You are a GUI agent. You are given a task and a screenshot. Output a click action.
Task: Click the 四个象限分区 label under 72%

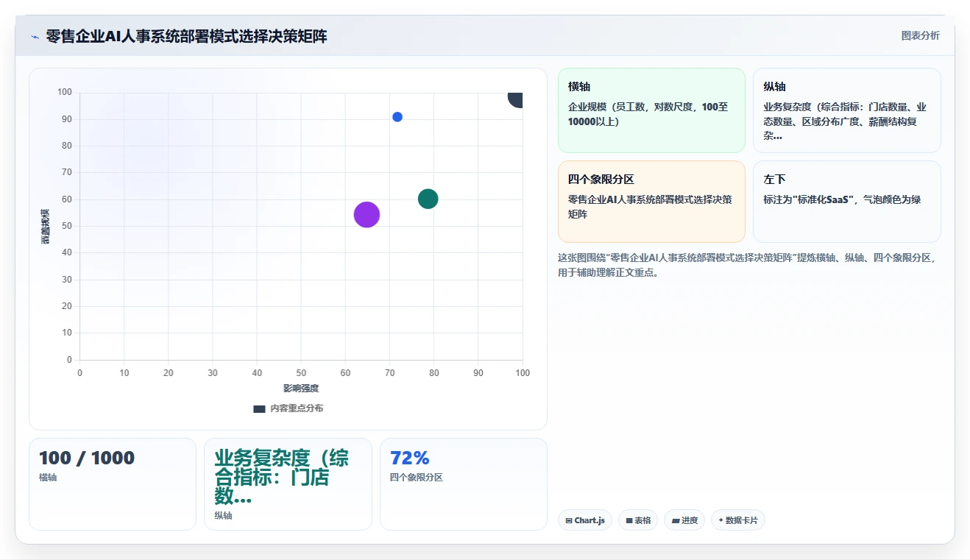pyautogui.click(x=417, y=478)
